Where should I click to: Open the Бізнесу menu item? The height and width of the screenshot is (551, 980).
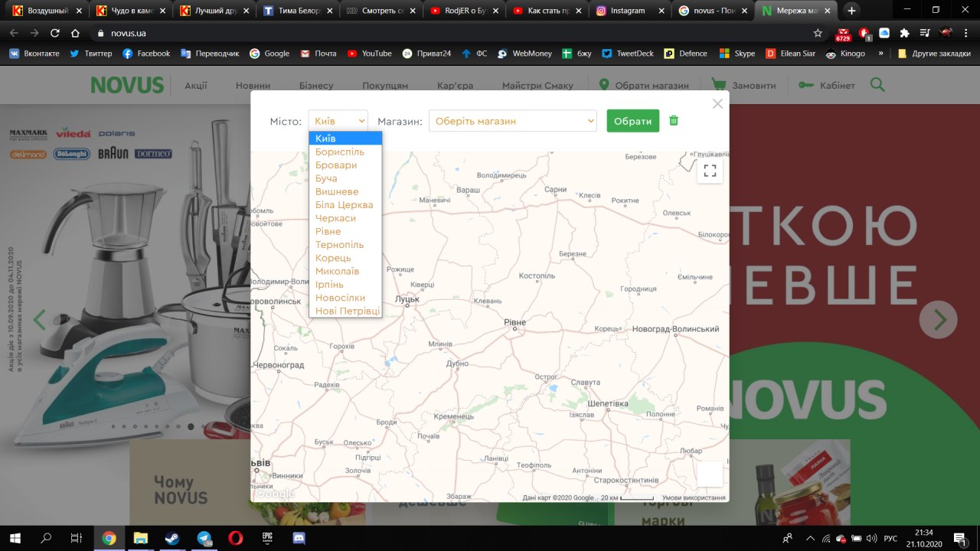click(316, 86)
